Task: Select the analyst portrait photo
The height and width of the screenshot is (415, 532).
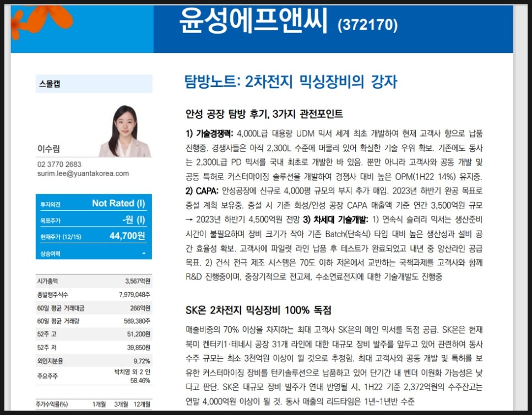Action: click(125, 131)
